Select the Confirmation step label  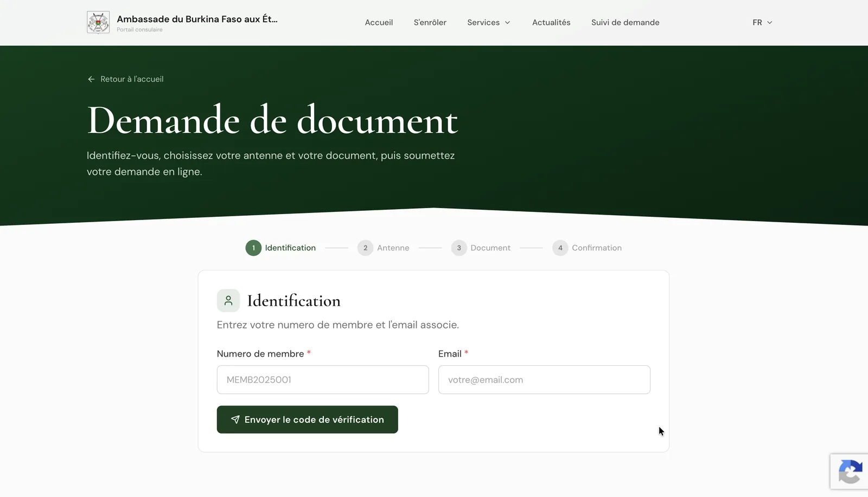597,248
